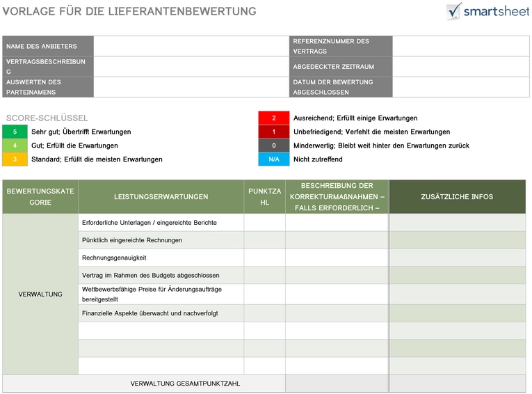Select the input field beside 'Name des Anbieters'

[x=191, y=46]
